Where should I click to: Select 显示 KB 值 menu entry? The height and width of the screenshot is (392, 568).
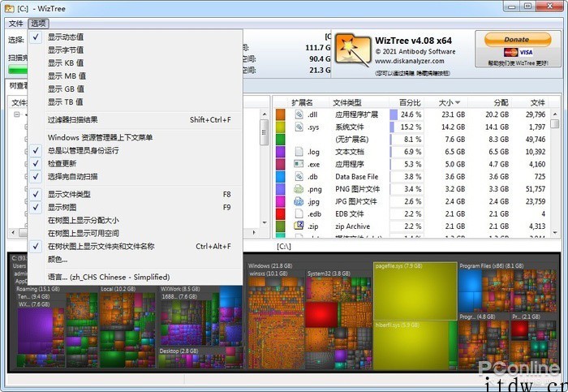click(135, 63)
